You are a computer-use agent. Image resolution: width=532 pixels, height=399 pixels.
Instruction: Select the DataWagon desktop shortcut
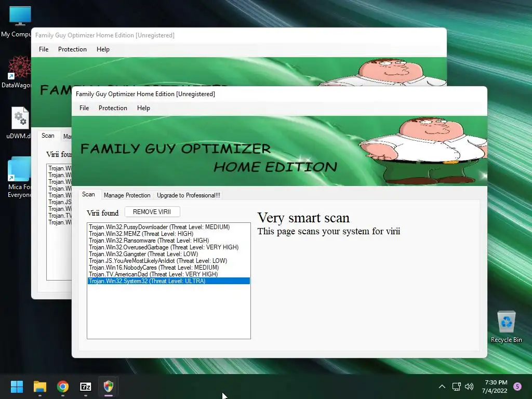(x=16, y=72)
